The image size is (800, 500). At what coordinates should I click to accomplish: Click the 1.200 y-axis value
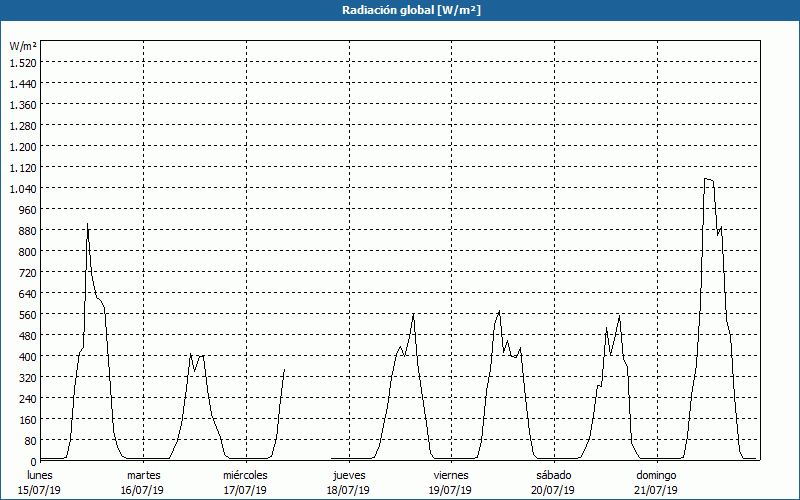coord(23,146)
